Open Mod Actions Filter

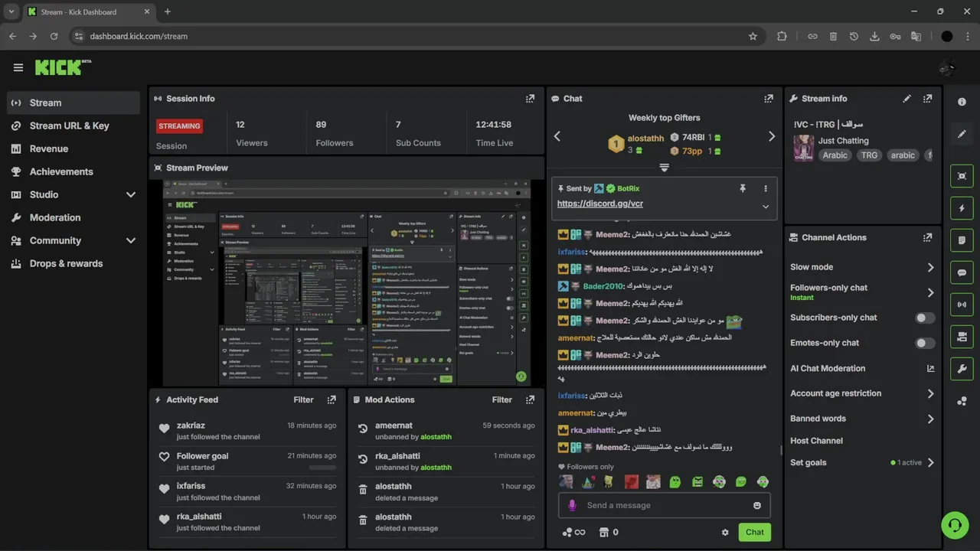point(502,399)
